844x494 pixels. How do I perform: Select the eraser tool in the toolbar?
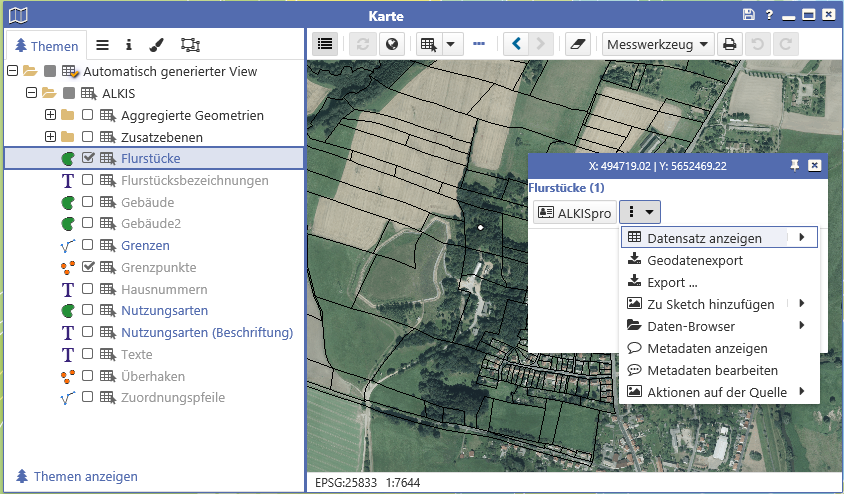point(578,44)
